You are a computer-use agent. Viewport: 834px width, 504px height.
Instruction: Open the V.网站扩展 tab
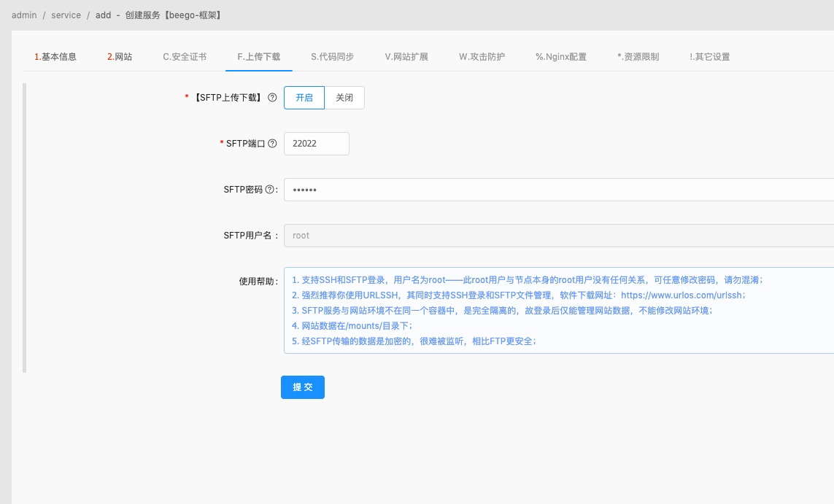pos(406,57)
